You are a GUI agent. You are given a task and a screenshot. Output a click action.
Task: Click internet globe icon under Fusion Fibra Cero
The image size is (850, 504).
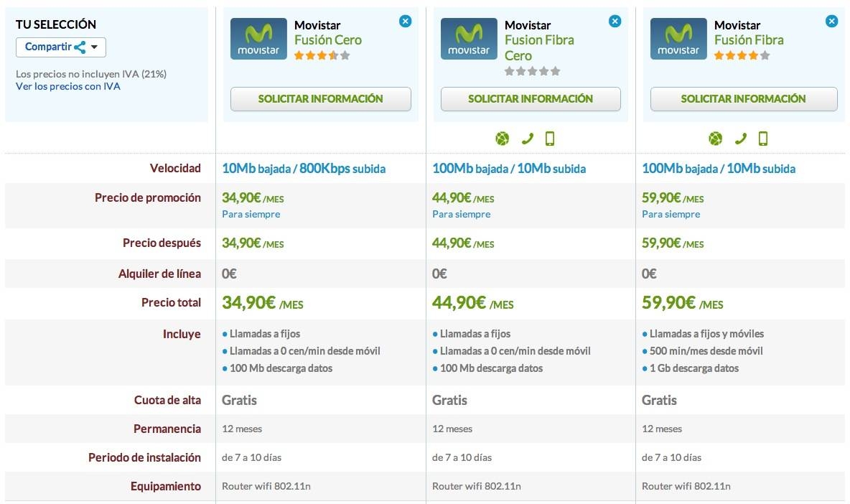(503, 139)
